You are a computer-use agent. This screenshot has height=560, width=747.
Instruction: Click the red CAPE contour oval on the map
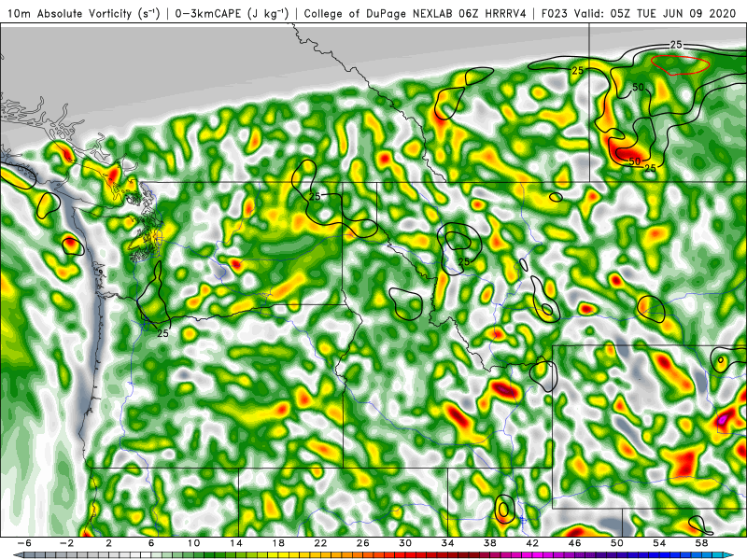point(680,65)
